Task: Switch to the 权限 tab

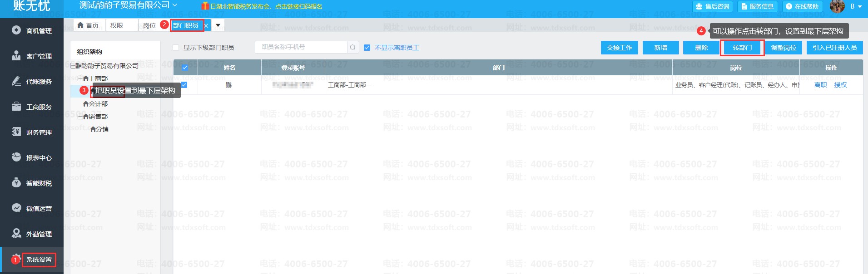Action: coord(117,25)
